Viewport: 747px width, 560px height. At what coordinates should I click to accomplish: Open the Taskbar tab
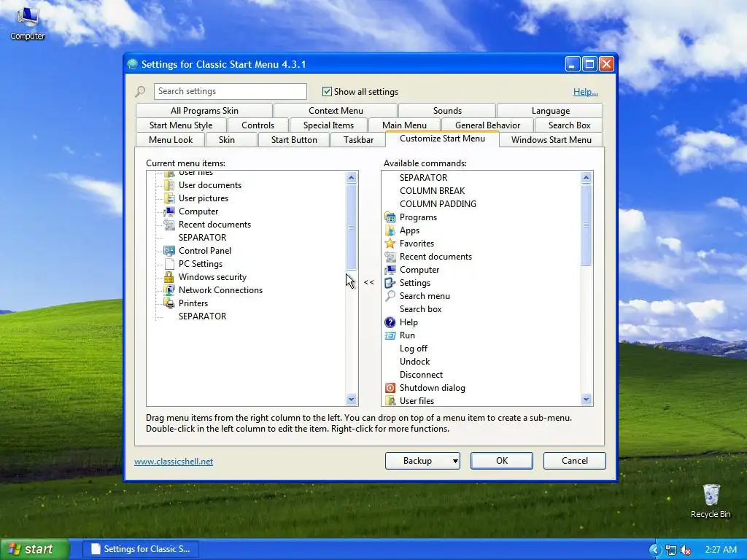click(359, 139)
